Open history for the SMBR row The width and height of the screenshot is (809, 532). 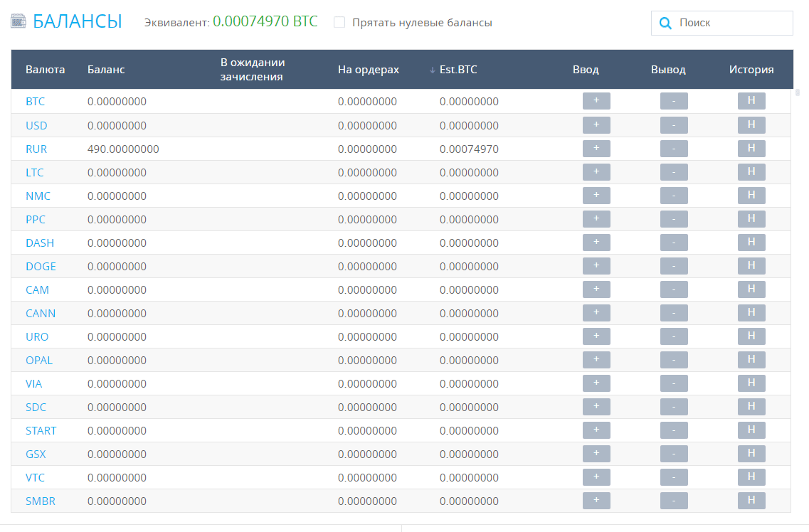coord(751,501)
